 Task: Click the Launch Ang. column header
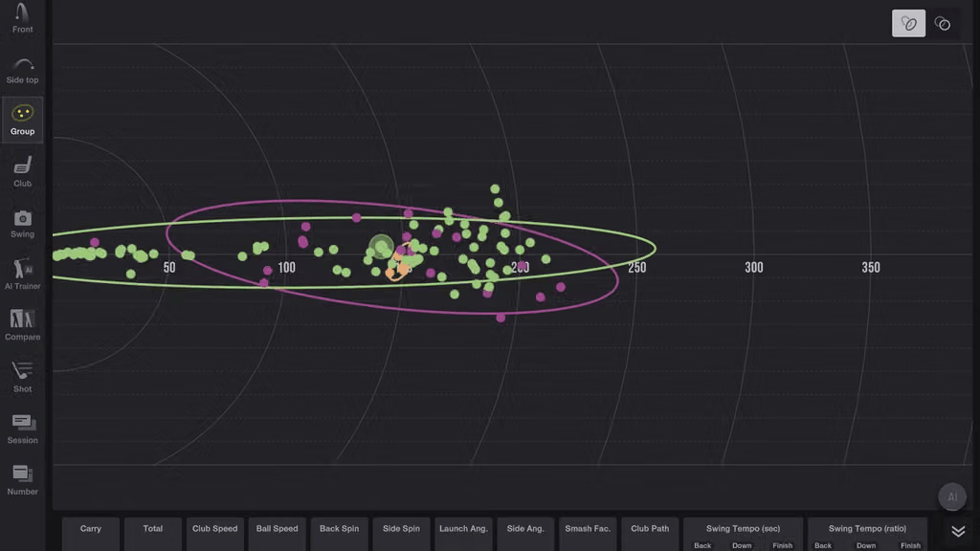[x=463, y=534]
